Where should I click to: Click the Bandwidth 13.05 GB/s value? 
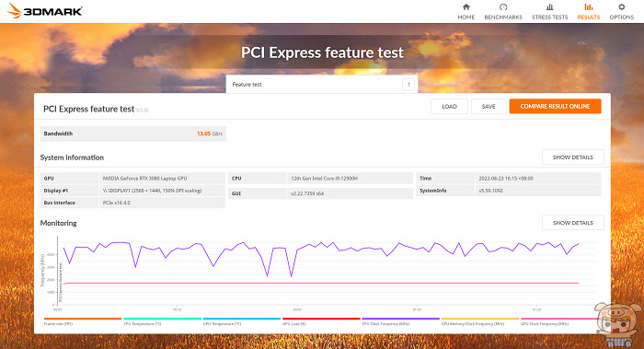(210, 134)
